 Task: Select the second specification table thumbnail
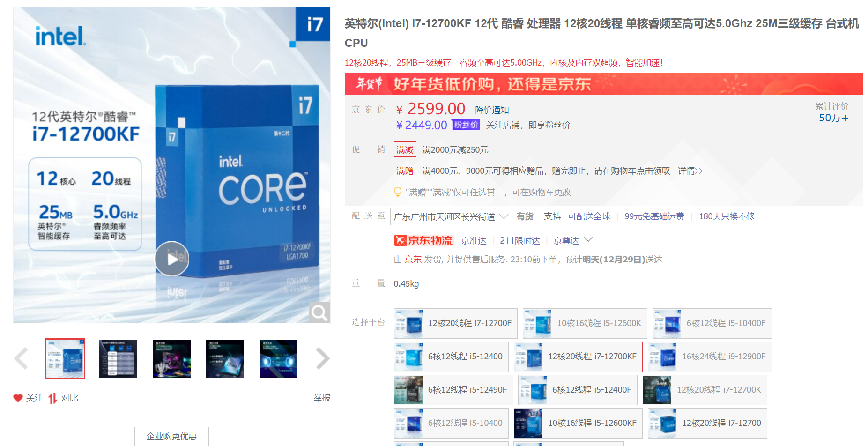(x=118, y=358)
